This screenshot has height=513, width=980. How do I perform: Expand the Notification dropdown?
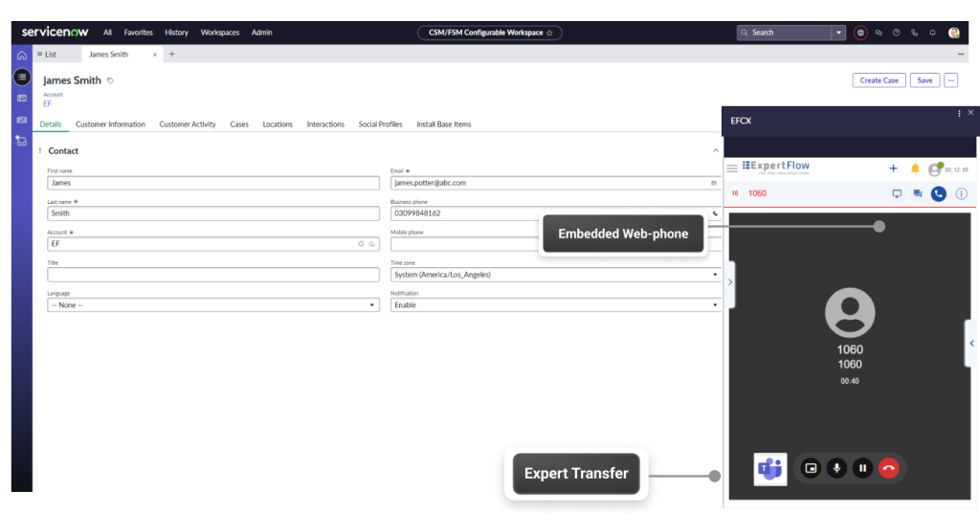555,305
